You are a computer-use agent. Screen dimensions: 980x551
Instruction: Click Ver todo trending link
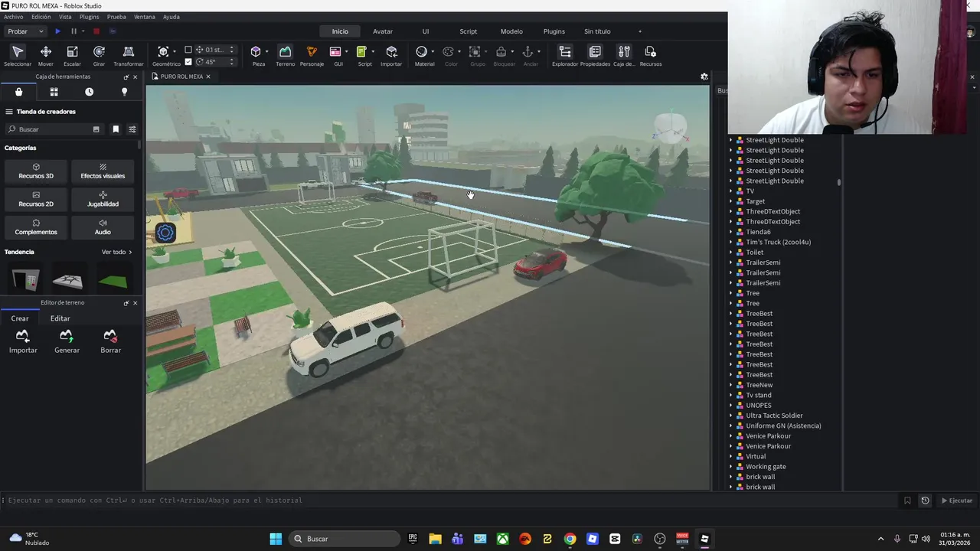point(116,252)
